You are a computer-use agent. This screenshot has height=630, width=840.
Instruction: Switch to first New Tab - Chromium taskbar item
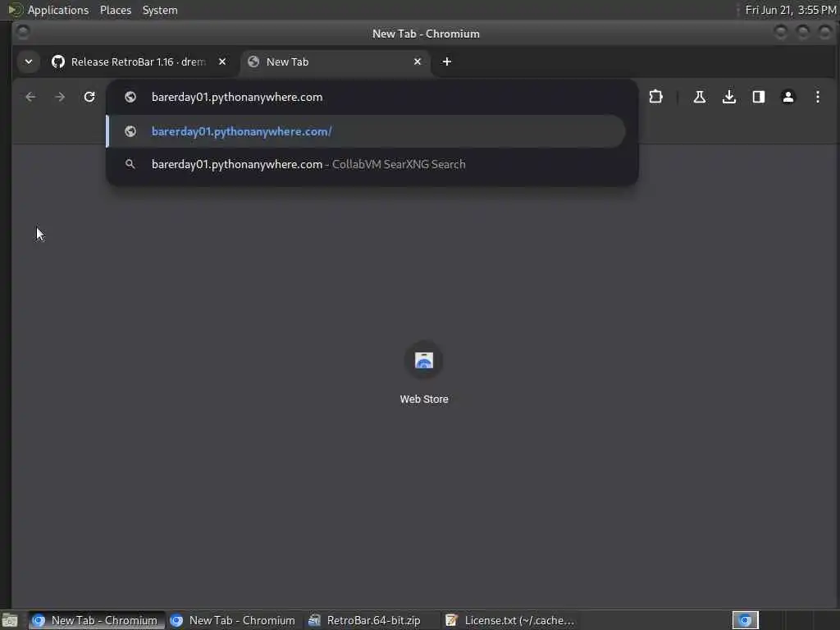point(97,620)
